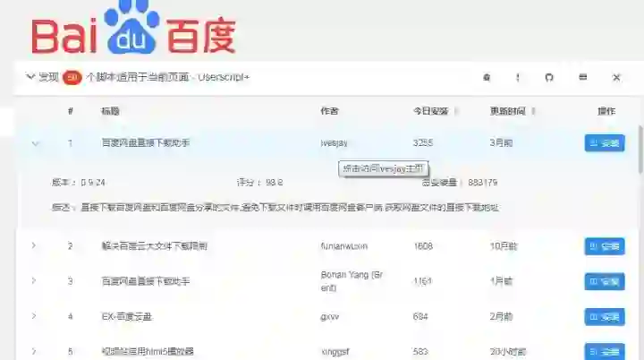Click the 操作 column header
This screenshot has height=360, width=644.
(x=606, y=111)
